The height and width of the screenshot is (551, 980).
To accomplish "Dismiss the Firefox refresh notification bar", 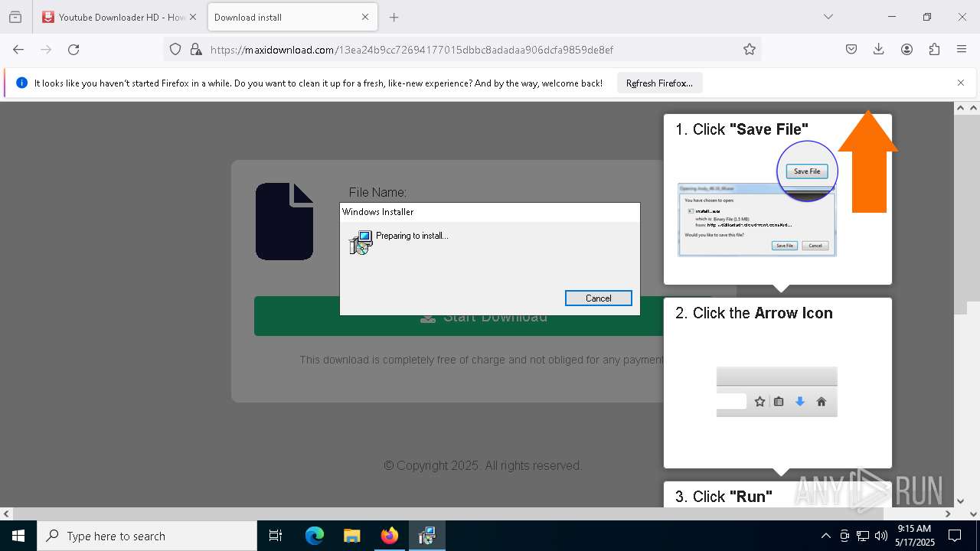I will [961, 83].
